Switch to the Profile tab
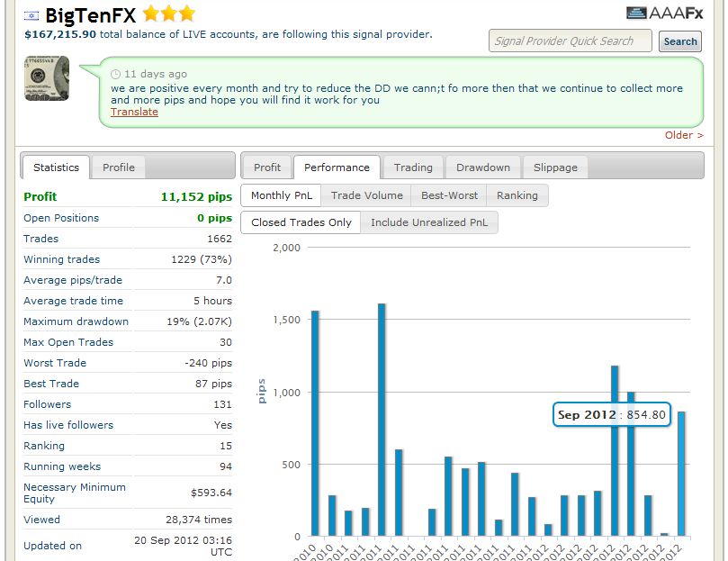Image resolution: width=728 pixels, height=561 pixels. point(119,167)
